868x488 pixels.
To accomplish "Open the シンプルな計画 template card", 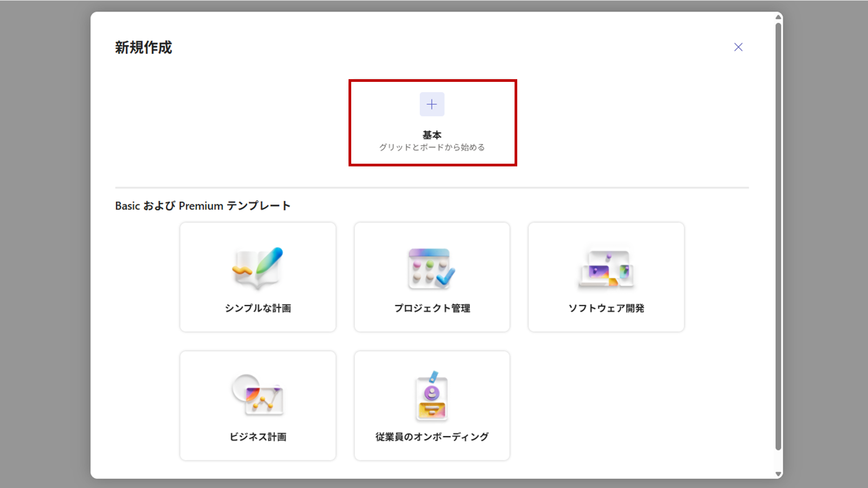I will coord(257,277).
